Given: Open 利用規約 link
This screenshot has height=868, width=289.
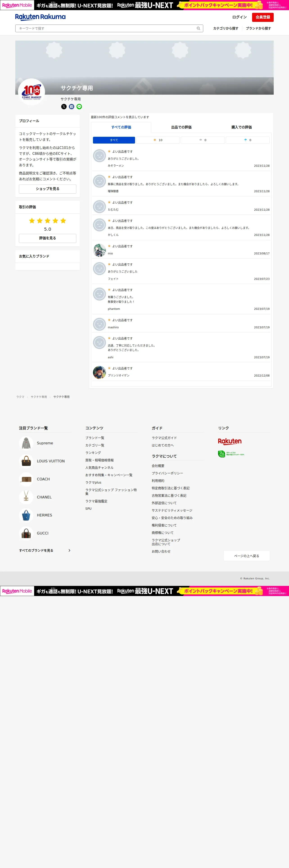Looking at the screenshot, I should click(x=158, y=481).
